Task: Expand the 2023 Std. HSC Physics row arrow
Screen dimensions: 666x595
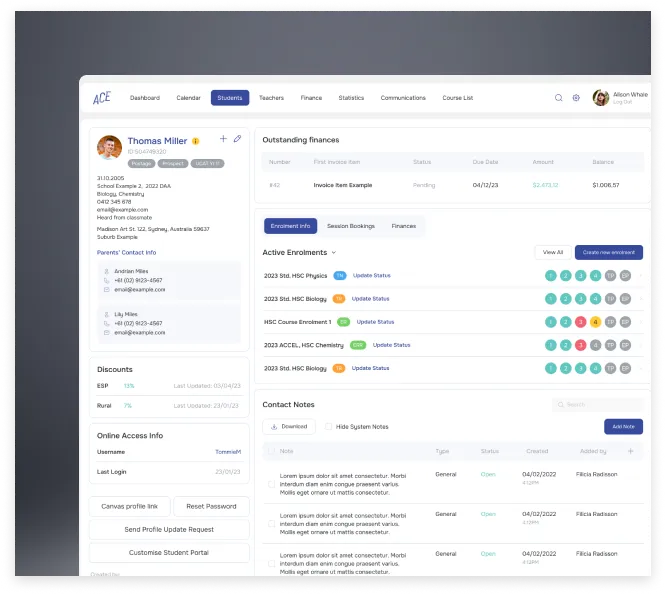Action: (642, 275)
